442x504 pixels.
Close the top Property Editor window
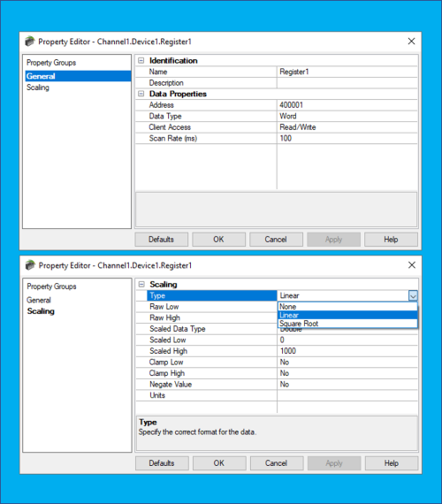click(x=411, y=42)
